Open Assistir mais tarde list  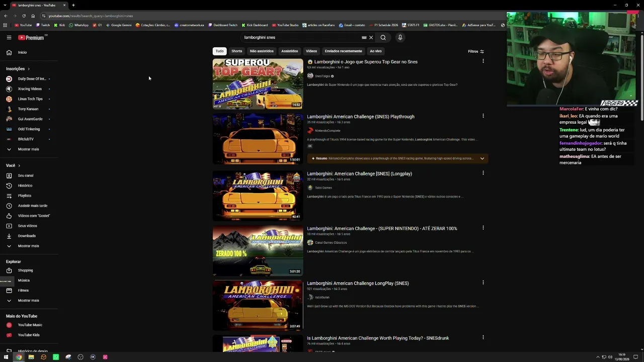[x=33, y=206]
